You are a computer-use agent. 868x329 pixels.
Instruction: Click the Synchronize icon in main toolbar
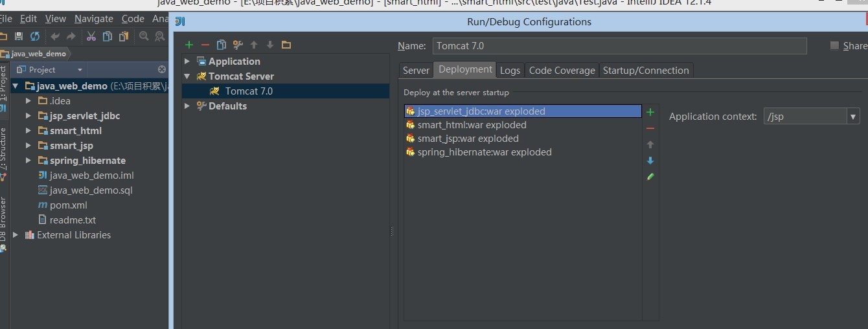coord(35,36)
